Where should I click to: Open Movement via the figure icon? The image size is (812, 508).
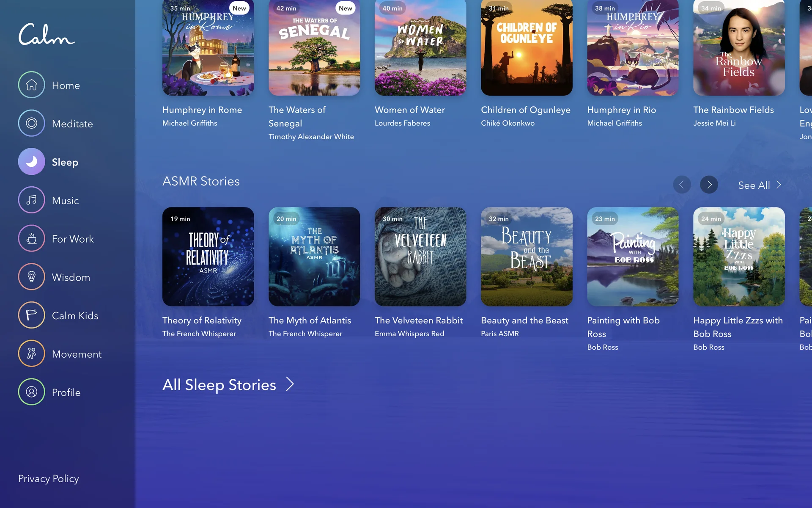click(x=31, y=354)
